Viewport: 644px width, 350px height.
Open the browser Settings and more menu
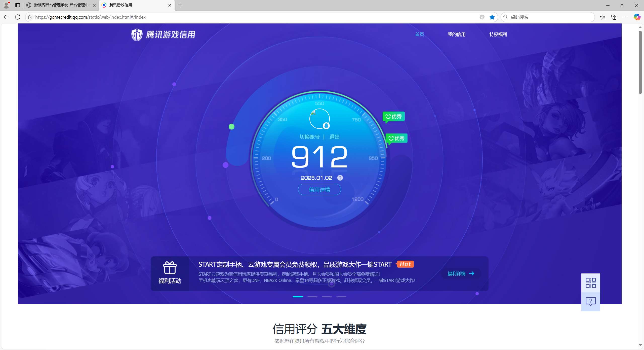click(x=625, y=17)
